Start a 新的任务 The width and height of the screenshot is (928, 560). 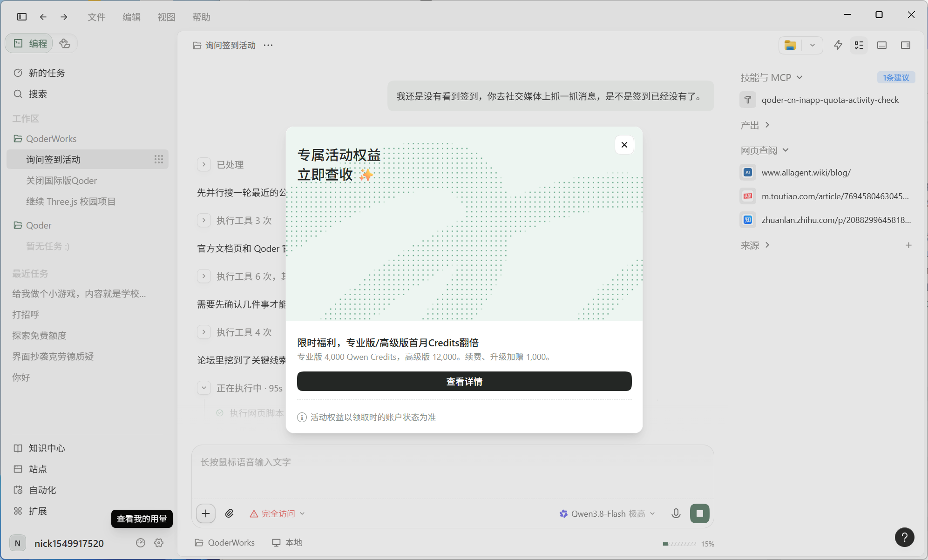point(87,73)
